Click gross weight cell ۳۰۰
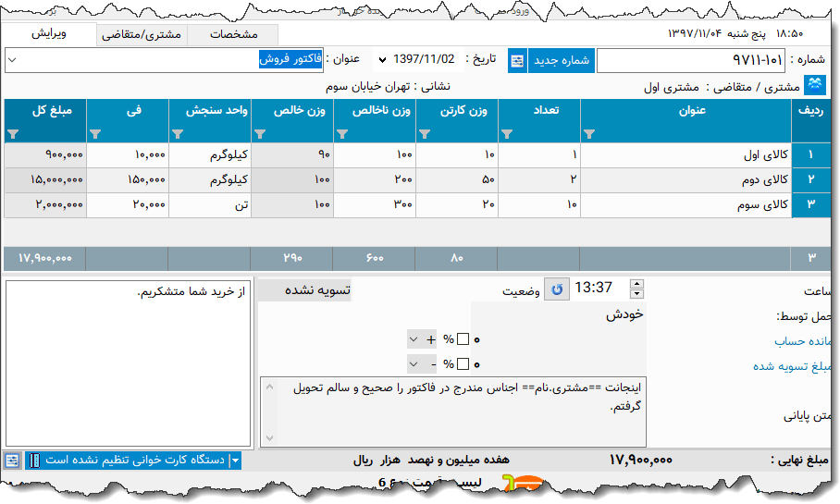The image size is (840, 504). pos(375,204)
